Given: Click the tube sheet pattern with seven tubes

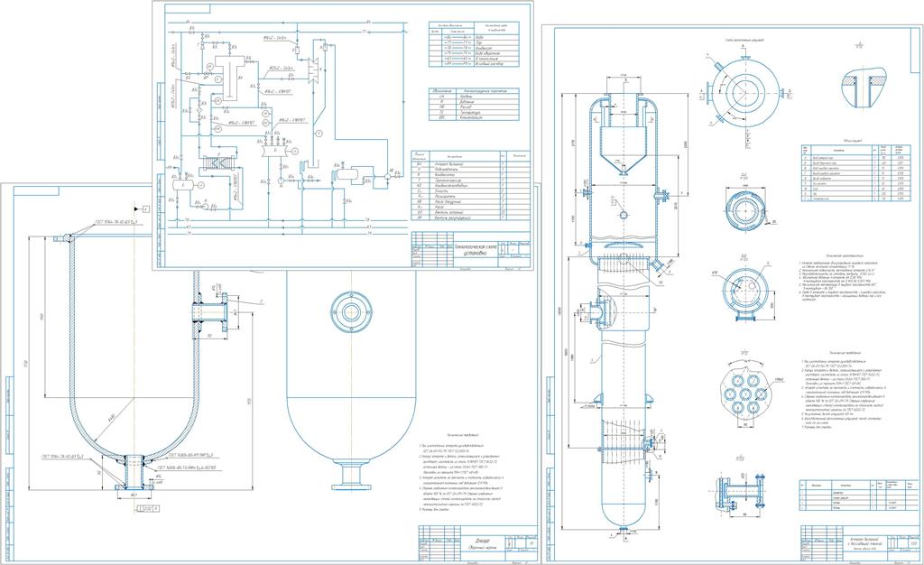Looking at the screenshot, I should pos(745,394).
